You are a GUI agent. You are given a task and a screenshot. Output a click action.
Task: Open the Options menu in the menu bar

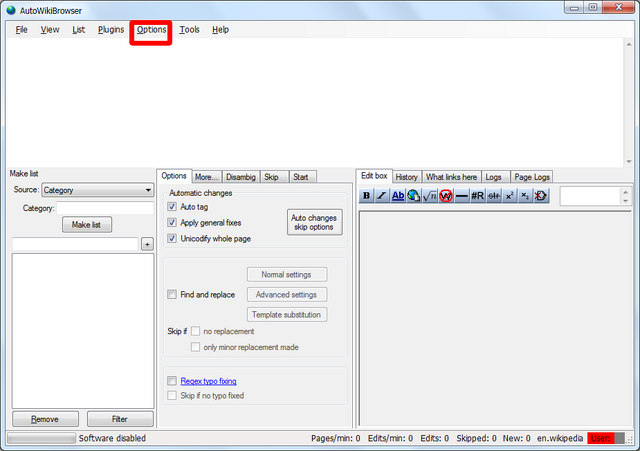[151, 30]
